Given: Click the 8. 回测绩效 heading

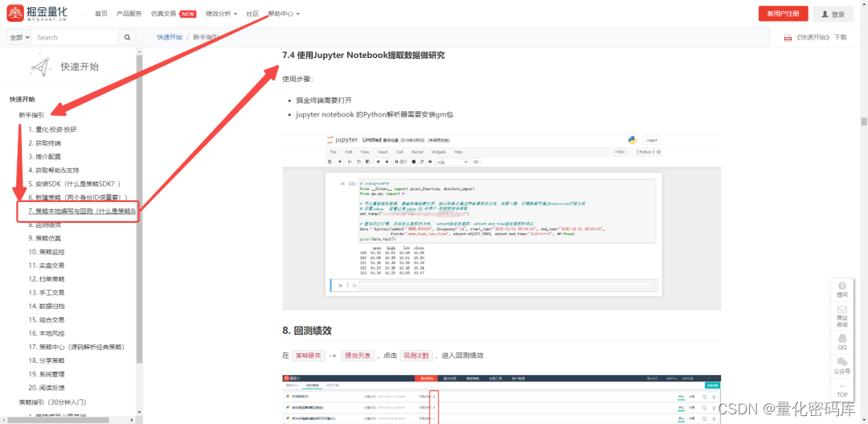Looking at the screenshot, I should (307, 331).
